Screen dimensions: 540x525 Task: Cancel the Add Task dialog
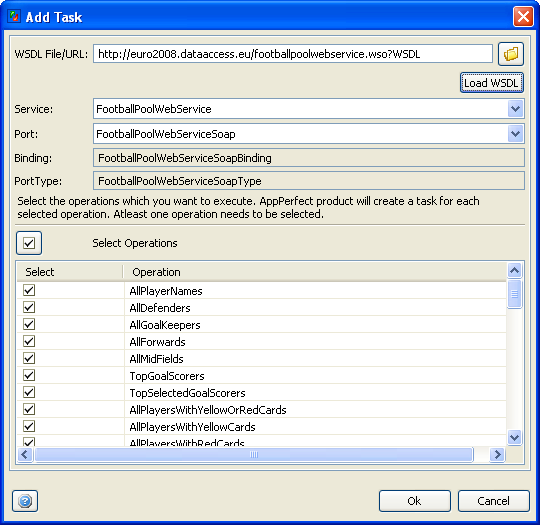[494, 501]
